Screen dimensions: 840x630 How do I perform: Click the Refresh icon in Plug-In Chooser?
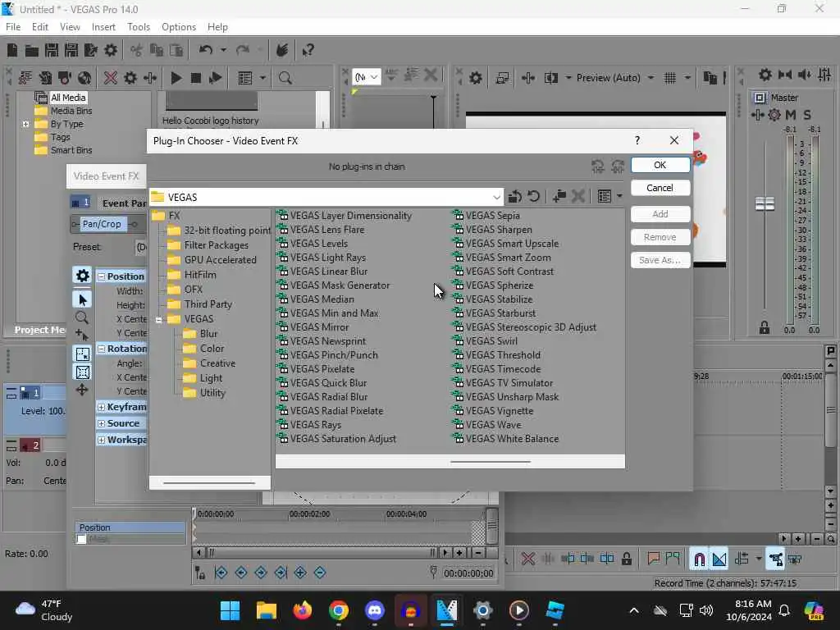pos(533,197)
